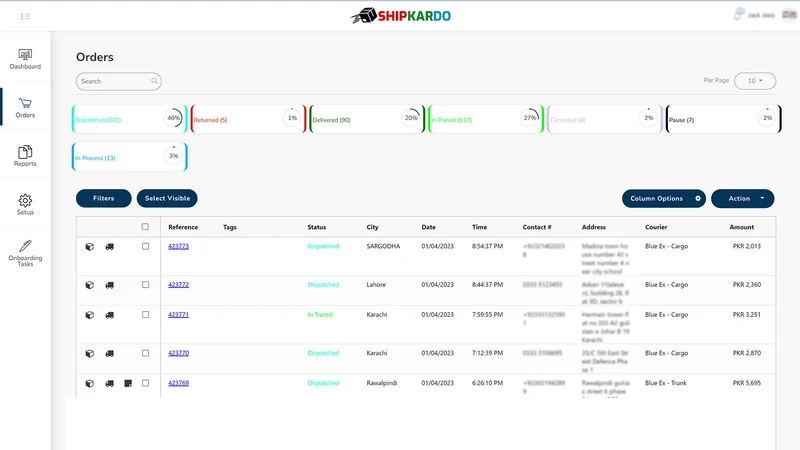Click the package icon for order 423772

(x=89, y=285)
